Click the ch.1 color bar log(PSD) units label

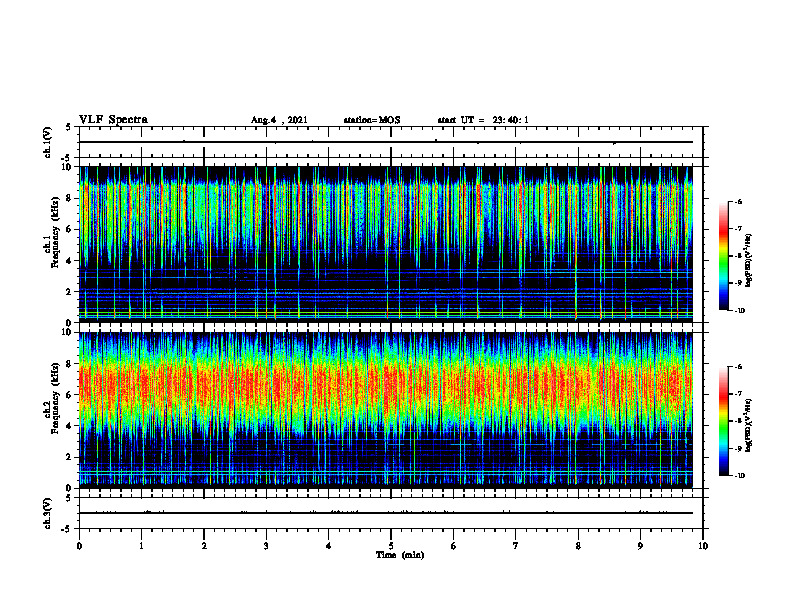748,261
